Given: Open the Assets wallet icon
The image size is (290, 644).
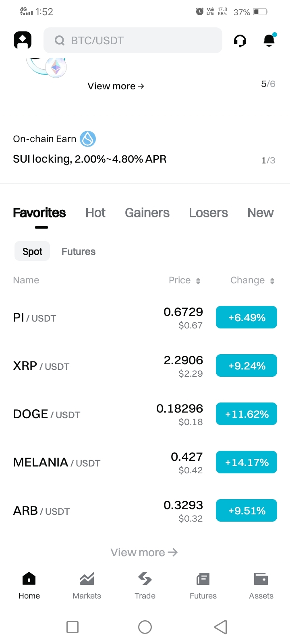Looking at the screenshot, I should (261, 579).
